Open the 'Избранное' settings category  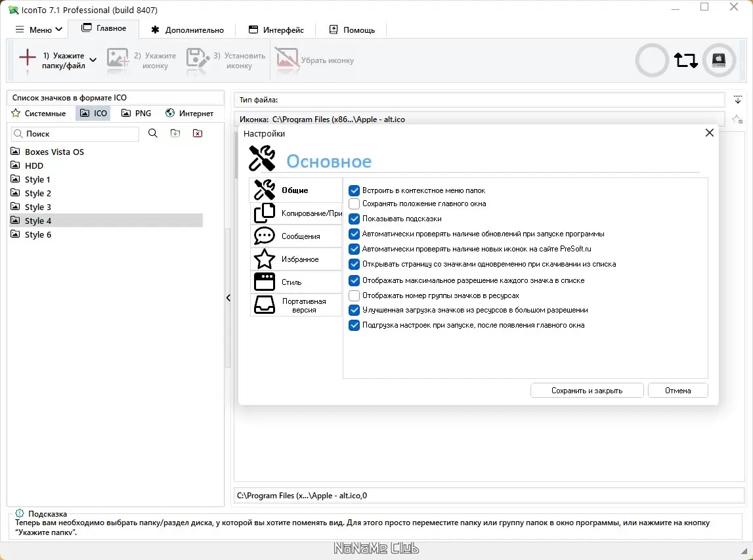click(296, 259)
